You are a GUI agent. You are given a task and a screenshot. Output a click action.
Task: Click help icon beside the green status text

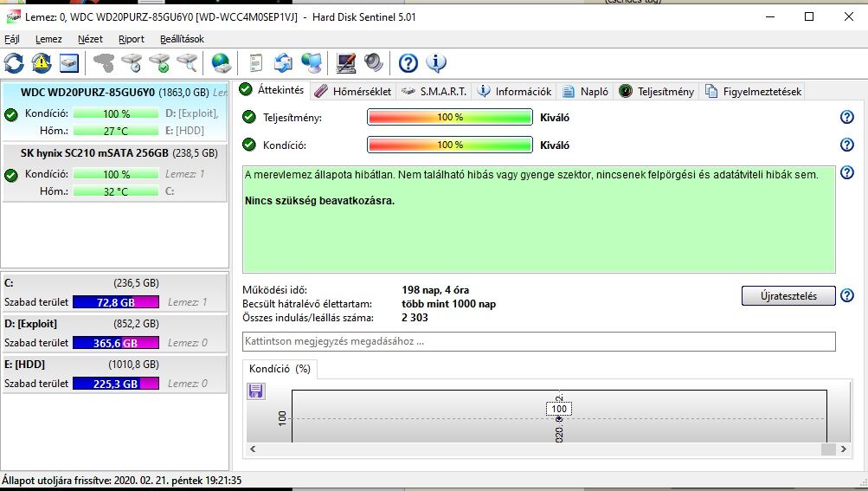click(x=847, y=172)
